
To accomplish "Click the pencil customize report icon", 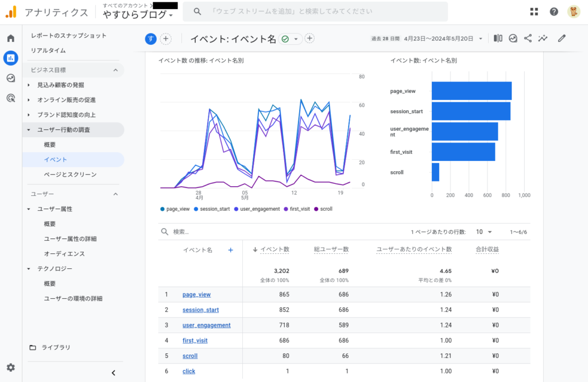I will click(562, 38).
